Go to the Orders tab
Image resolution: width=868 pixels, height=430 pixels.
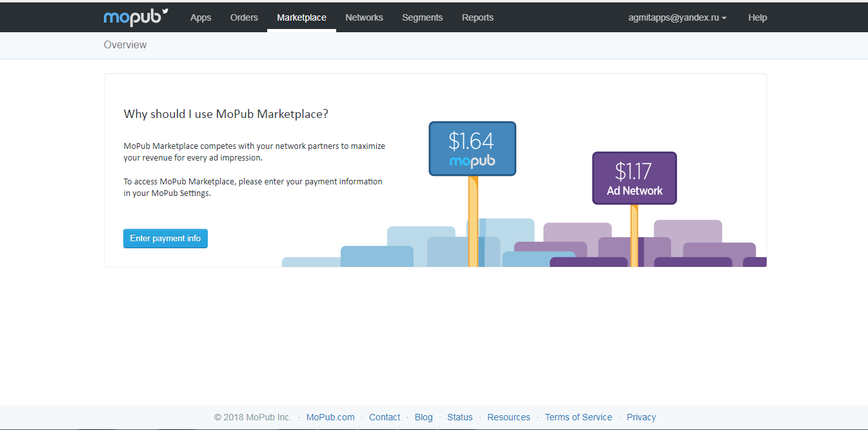click(244, 17)
